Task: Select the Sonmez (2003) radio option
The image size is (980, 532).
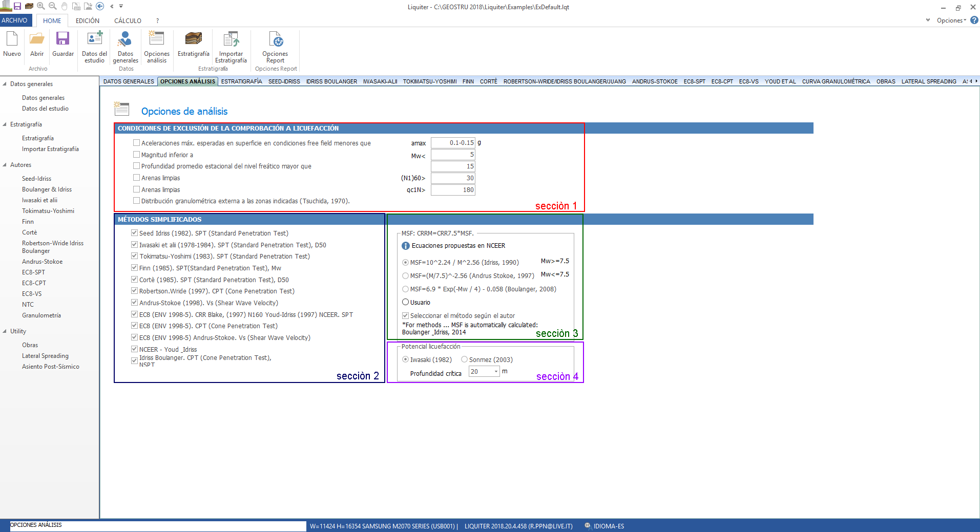Action: [x=464, y=359]
